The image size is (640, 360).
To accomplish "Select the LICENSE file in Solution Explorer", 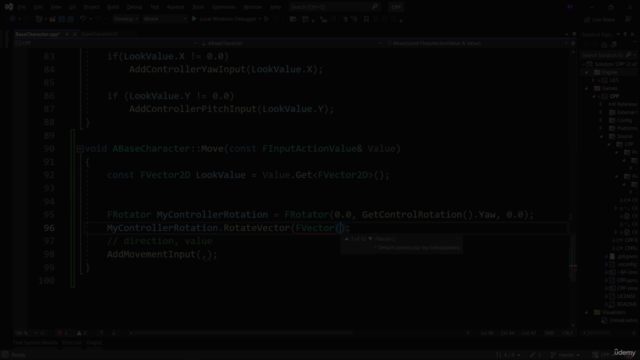I will pyautogui.click(x=627, y=296).
